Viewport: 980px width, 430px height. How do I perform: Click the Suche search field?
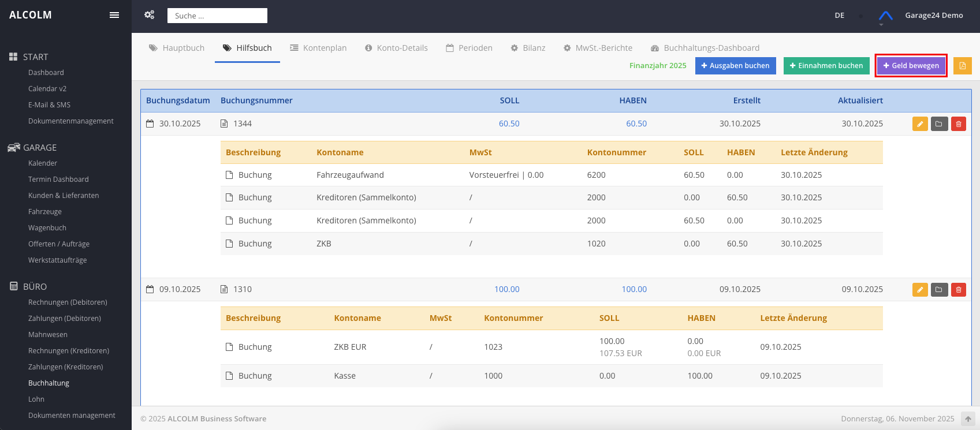(x=217, y=16)
